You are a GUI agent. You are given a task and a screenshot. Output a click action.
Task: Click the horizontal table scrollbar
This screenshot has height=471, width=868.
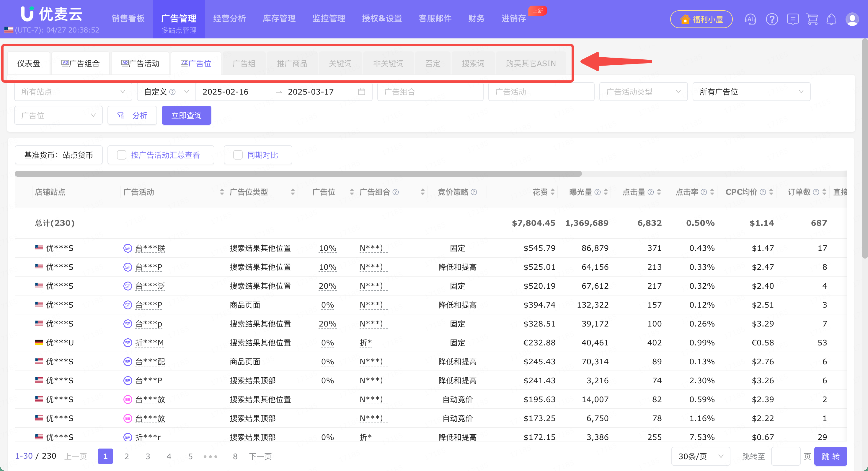tap(298, 174)
